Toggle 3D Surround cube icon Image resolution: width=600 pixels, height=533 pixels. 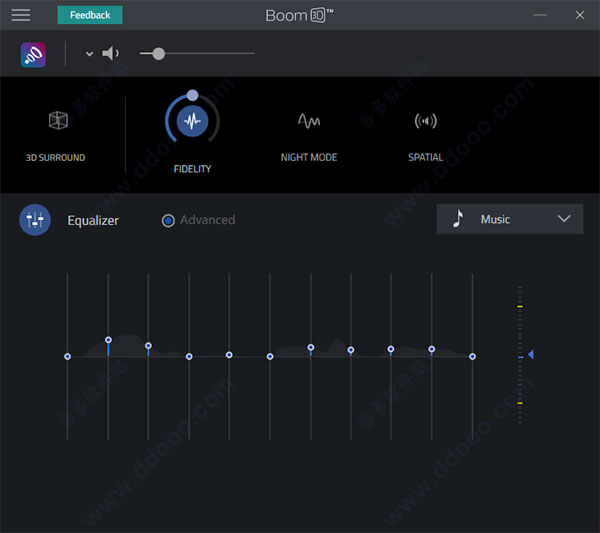[58, 120]
